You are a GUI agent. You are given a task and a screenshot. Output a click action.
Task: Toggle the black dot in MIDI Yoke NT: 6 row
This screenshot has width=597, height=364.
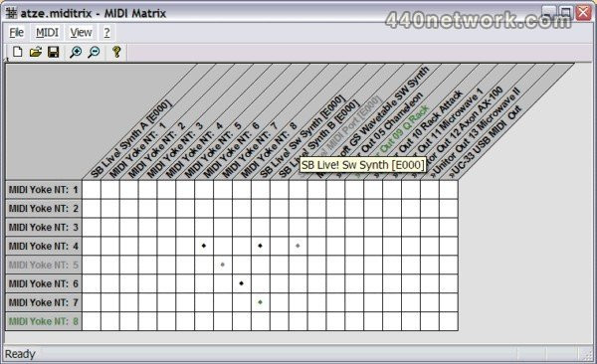242,283
